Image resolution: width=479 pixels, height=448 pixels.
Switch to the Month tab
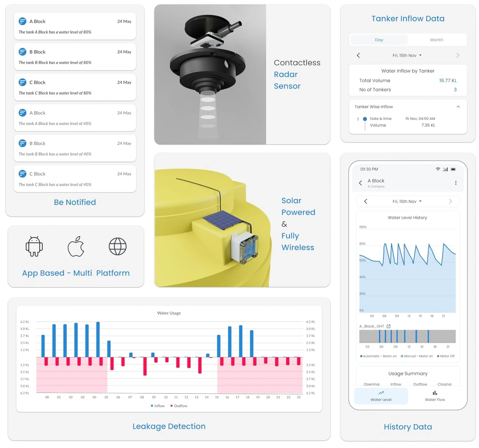pyautogui.click(x=437, y=40)
